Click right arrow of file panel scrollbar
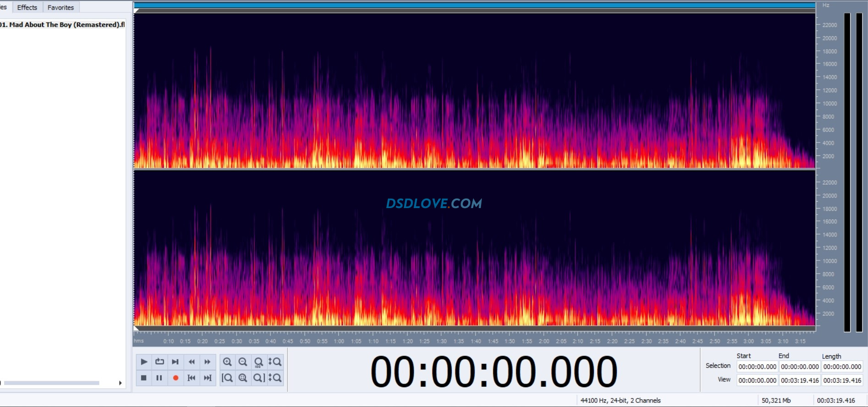868x407 pixels. [120, 383]
